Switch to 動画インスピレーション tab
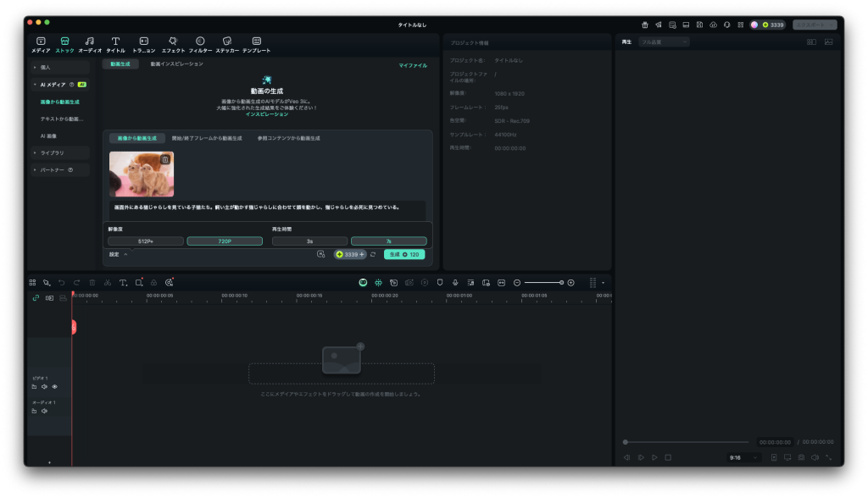 pyautogui.click(x=176, y=64)
